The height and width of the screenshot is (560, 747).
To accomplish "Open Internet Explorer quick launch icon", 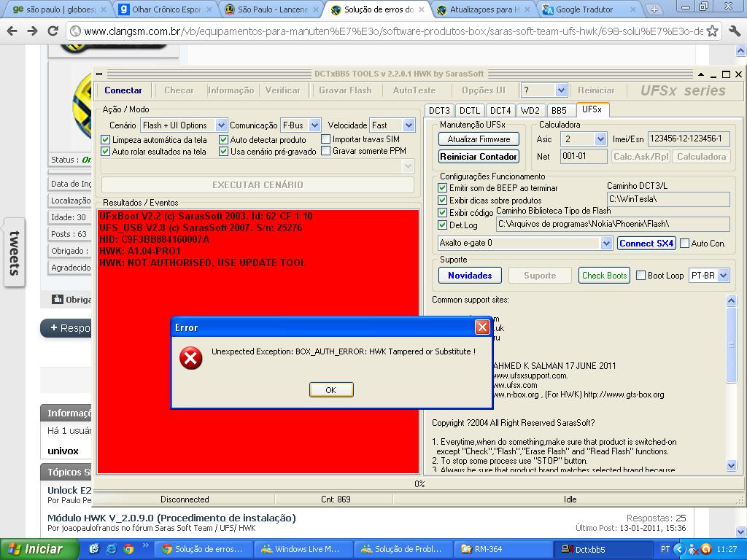I will pos(112,549).
